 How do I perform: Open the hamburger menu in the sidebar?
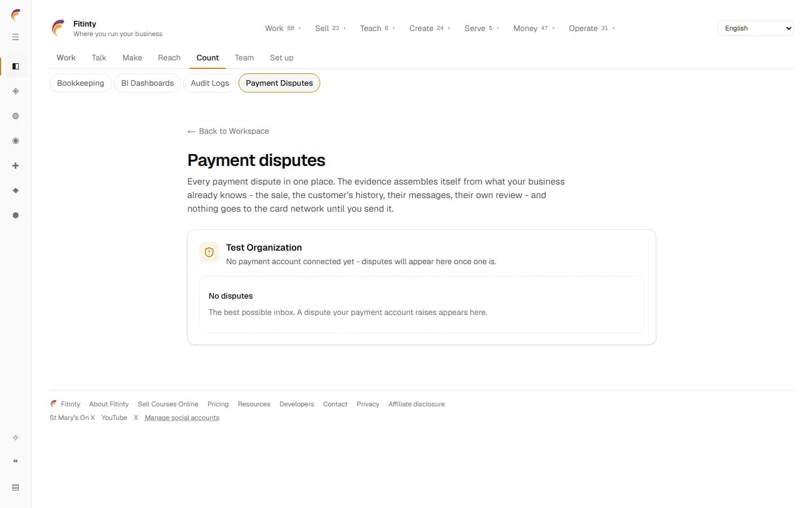(x=16, y=37)
